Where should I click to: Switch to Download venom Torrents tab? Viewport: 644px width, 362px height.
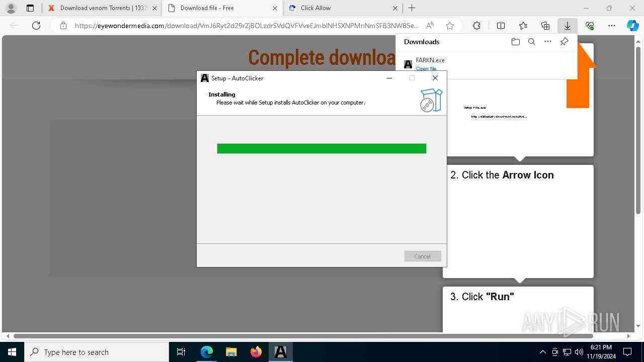tap(102, 8)
